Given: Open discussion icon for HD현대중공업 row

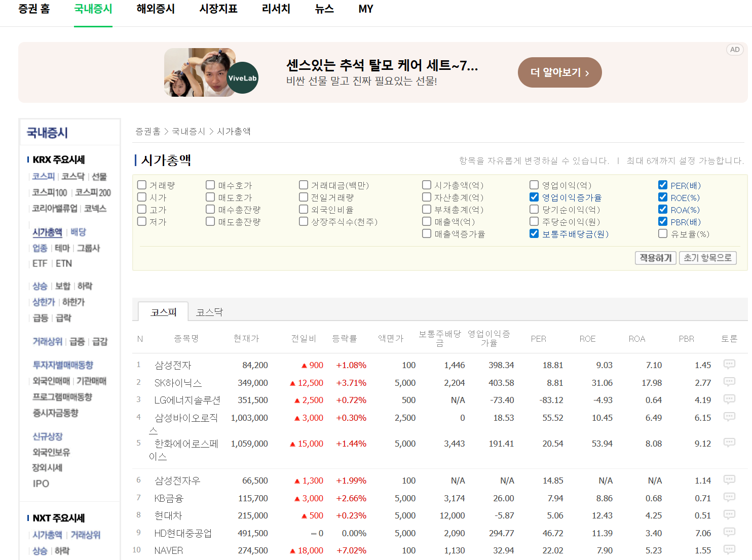Looking at the screenshot, I should pyautogui.click(x=729, y=532).
